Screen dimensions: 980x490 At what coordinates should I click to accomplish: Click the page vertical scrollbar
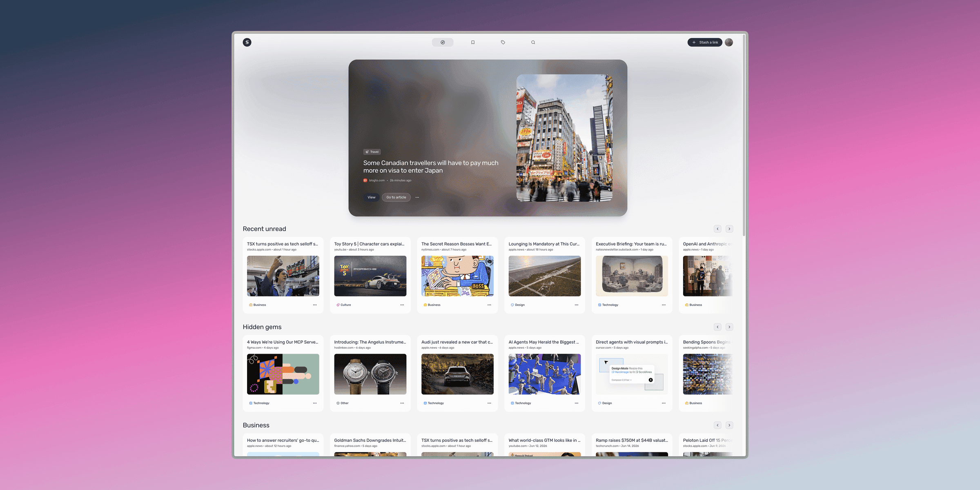coord(744,135)
